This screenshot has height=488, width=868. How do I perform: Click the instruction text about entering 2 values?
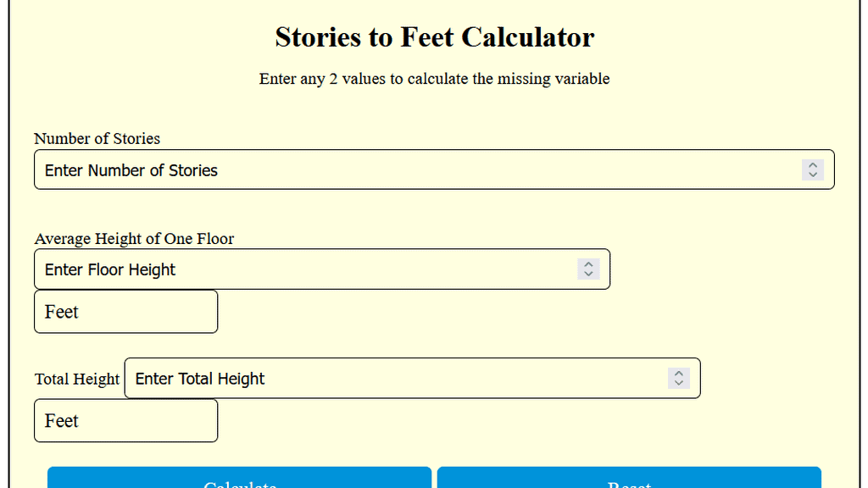coord(434,79)
